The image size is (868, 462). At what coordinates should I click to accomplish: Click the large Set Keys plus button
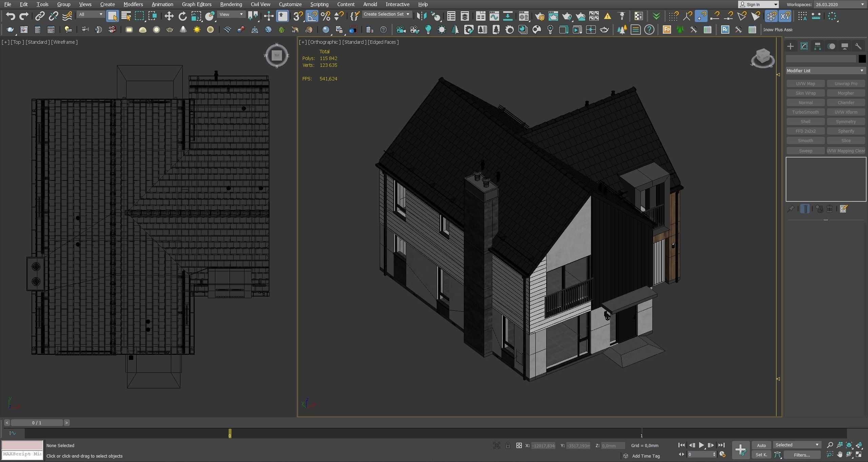pos(740,450)
